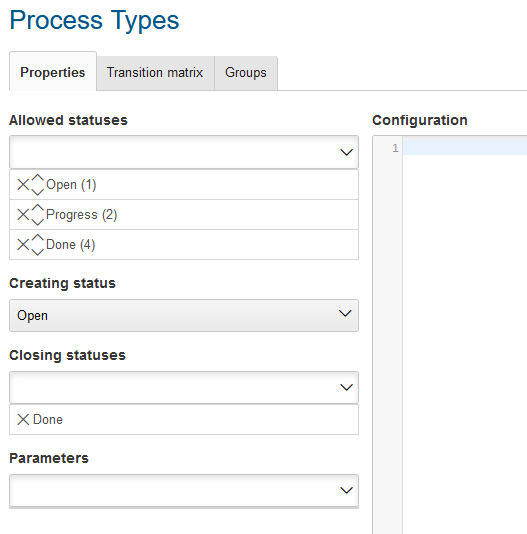This screenshot has width=527, height=534.
Task: Open the Creating status dropdown
Action: [184, 315]
